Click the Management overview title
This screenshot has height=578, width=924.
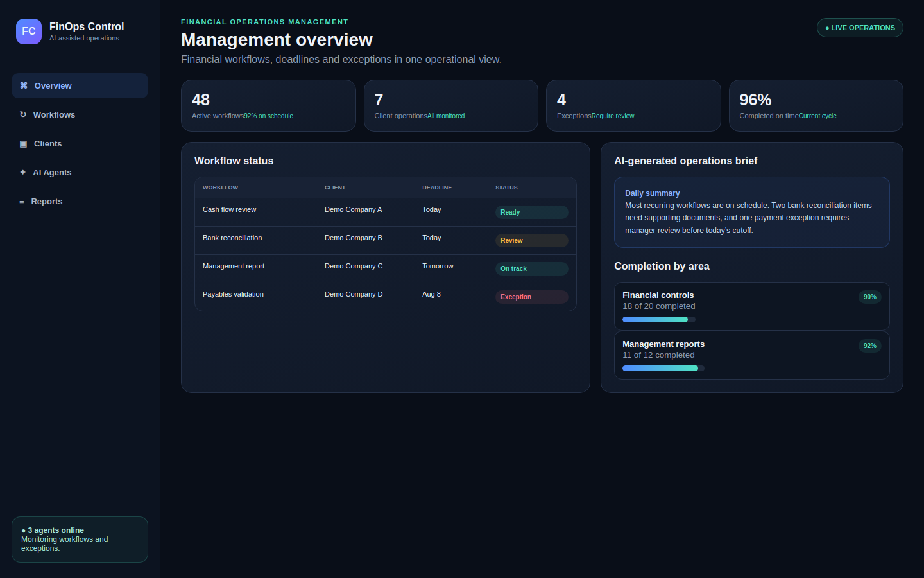277,40
